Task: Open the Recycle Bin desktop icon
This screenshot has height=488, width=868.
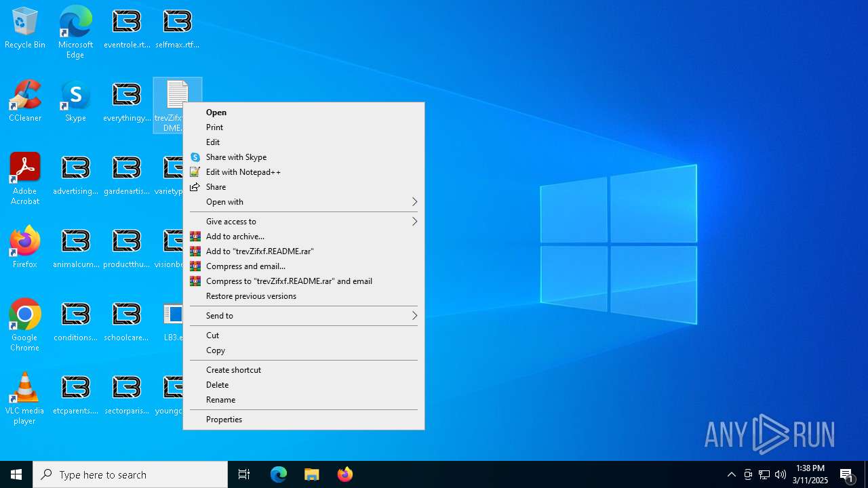Action: [25, 28]
